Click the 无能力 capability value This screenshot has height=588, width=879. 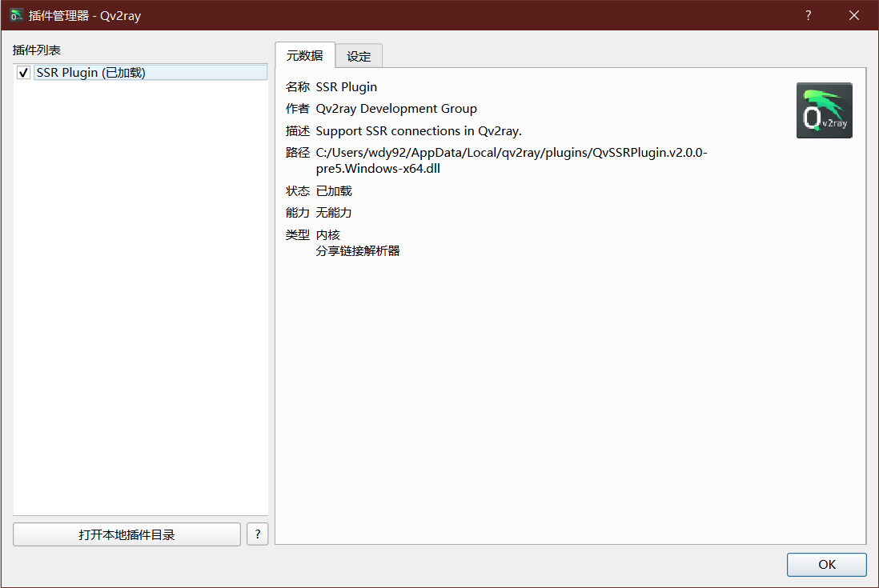click(x=334, y=213)
